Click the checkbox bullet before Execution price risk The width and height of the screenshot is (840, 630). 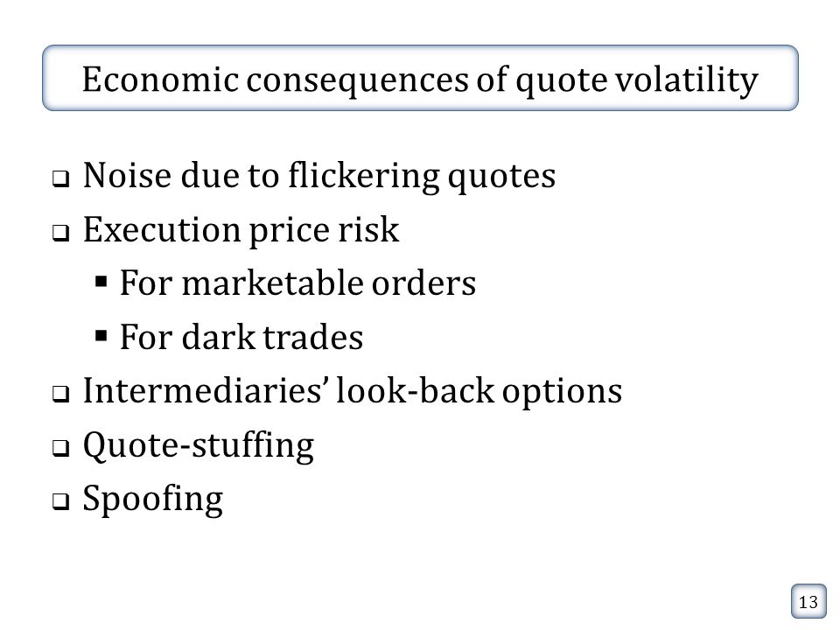pos(61,233)
